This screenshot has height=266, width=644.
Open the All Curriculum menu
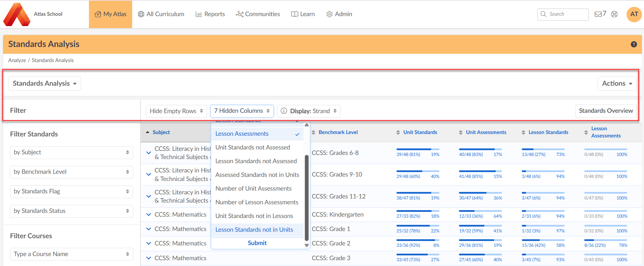(161, 14)
